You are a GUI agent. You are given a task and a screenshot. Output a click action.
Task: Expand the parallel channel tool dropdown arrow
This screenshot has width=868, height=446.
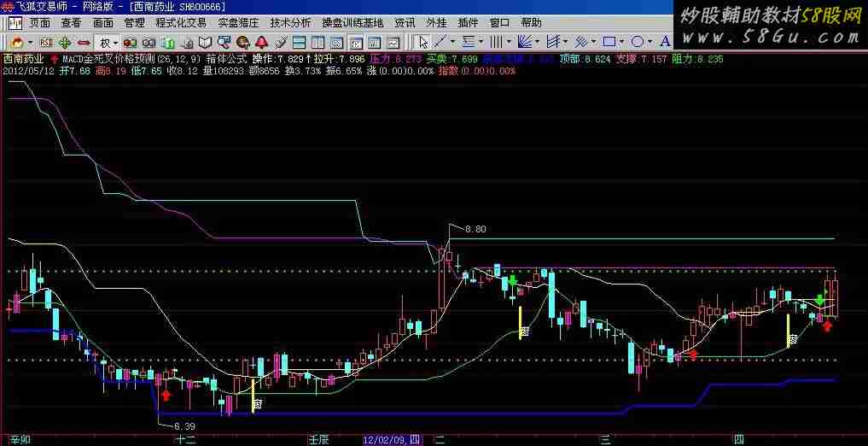pyautogui.click(x=565, y=43)
